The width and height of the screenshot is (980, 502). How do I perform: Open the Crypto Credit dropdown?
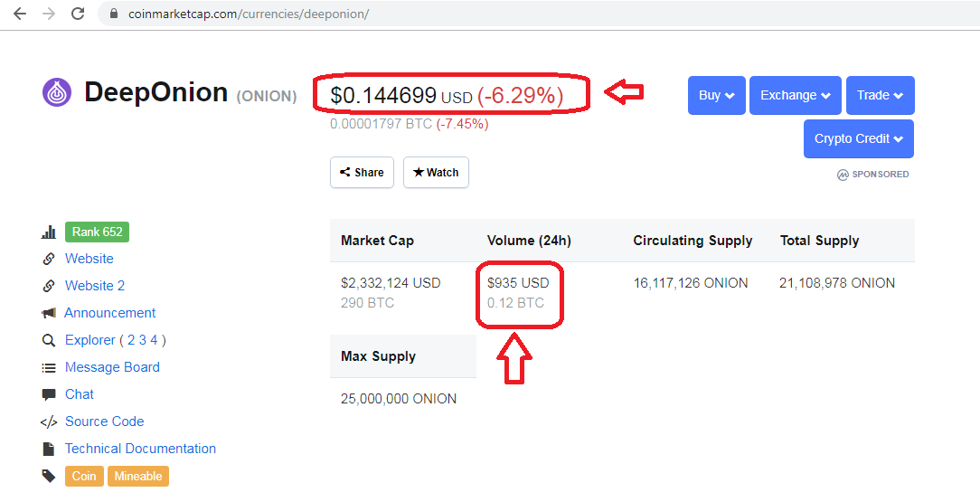coord(859,138)
